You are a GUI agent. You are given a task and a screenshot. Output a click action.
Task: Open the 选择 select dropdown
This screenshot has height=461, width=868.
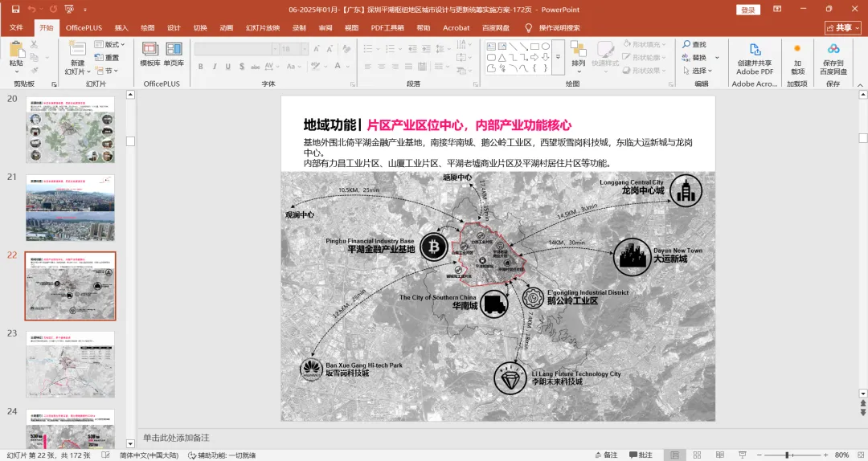tap(698, 71)
